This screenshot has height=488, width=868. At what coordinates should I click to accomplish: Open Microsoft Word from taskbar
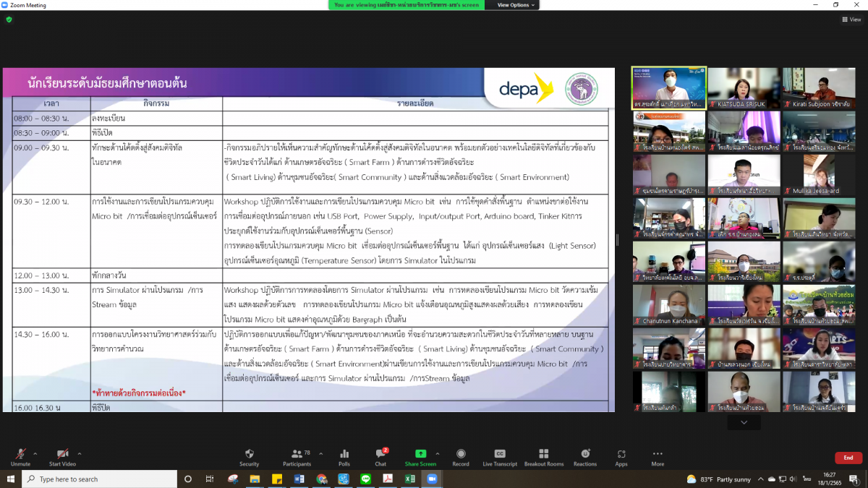tap(299, 479)
